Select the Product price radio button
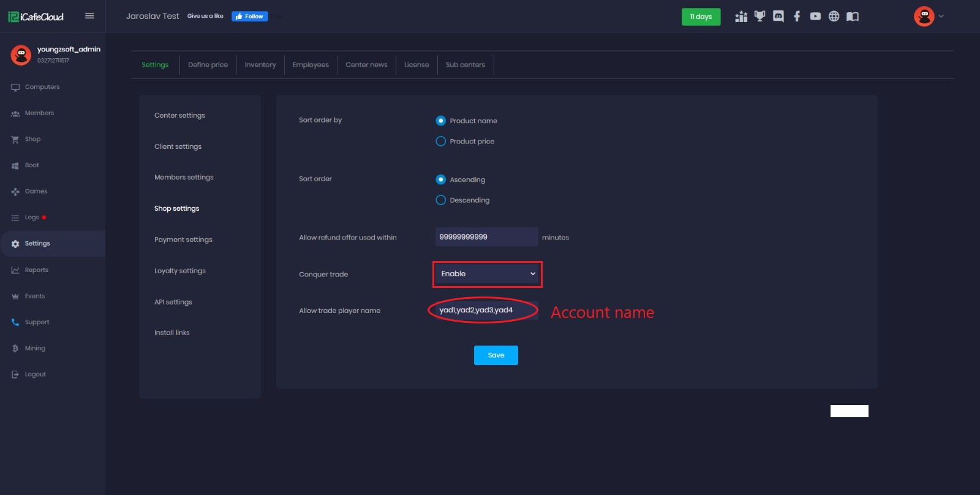The height and width of the screenshot is (495, 980). (440, 142)
